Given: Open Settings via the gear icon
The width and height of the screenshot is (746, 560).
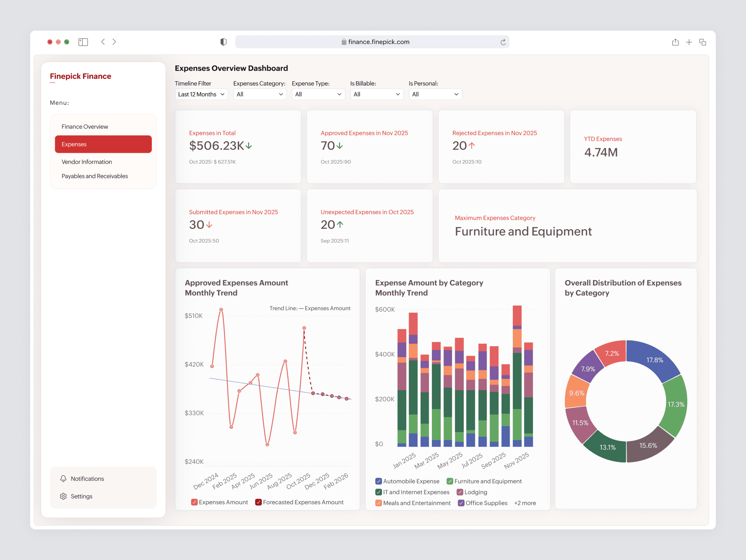Looking at the screenshot, I should click(x=63, y=496).
